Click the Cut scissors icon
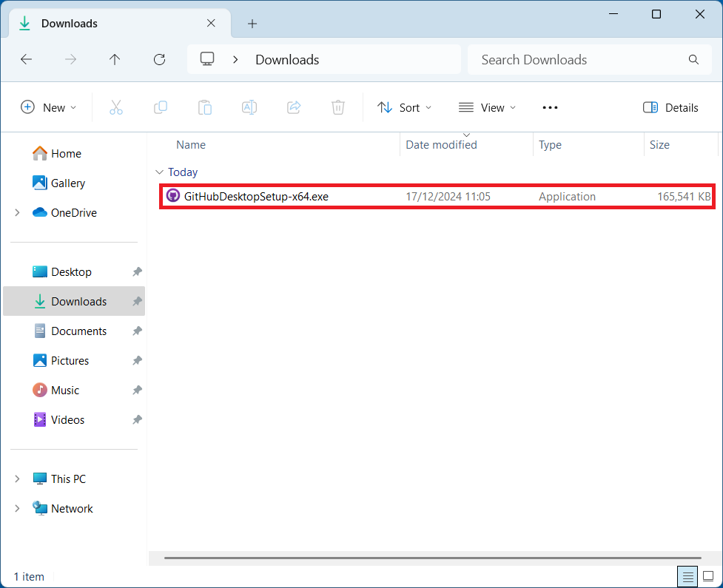 [116, 107]
